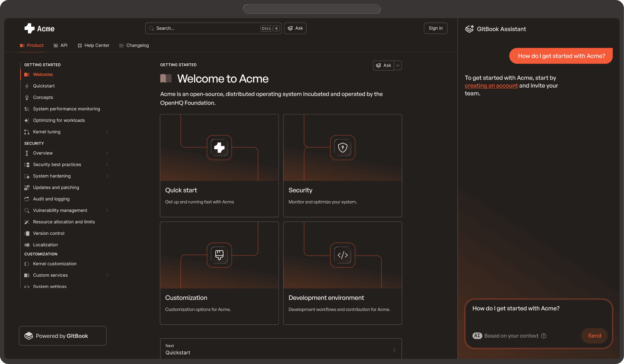Open the Help Center tab
624x364 pixels.
pyautogui.click(x=94, y=45)
